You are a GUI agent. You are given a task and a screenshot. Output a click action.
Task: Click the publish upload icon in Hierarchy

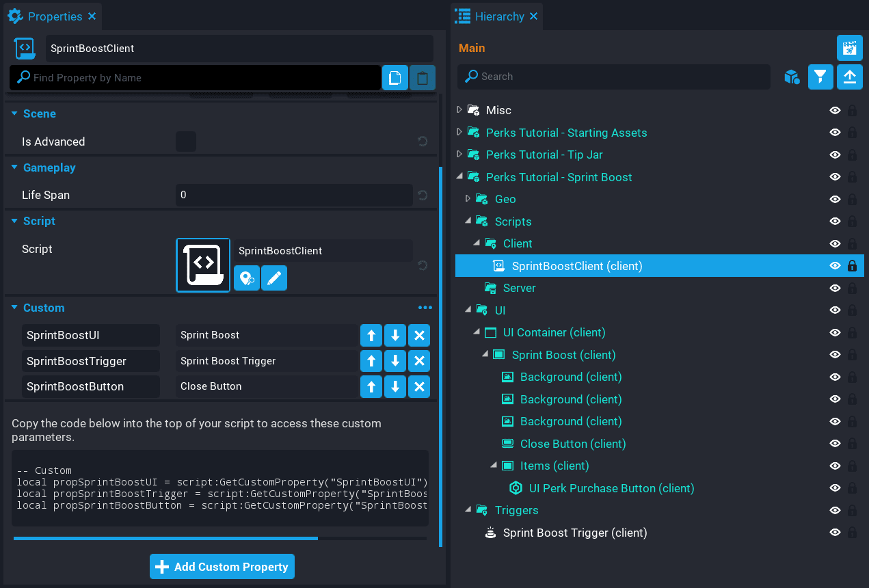849,77
